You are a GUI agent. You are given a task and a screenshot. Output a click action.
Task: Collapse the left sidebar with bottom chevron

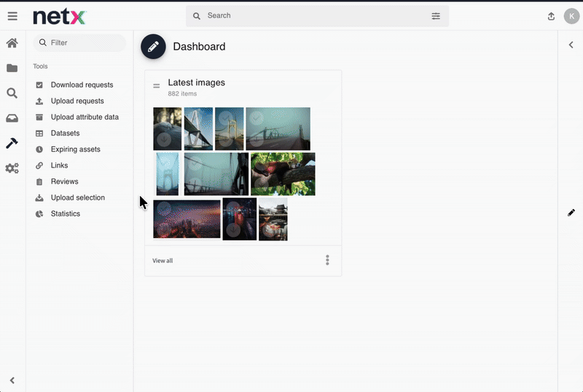click(x=12, y=380)
